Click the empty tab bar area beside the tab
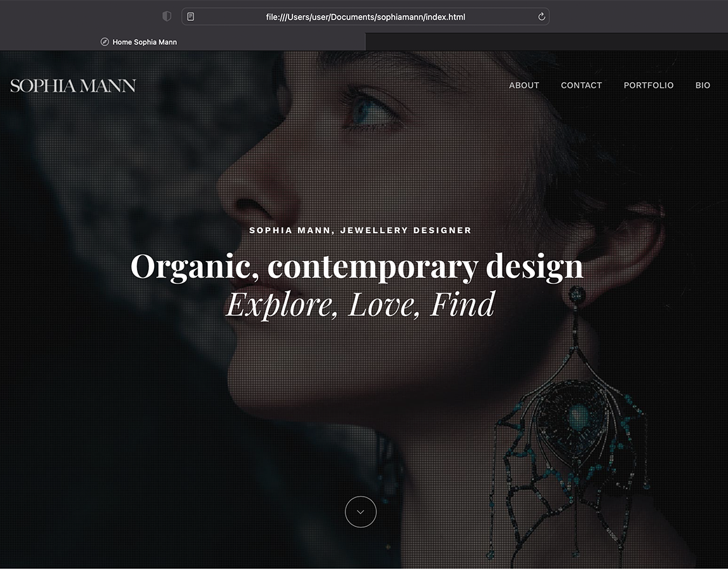This screenshot has width=728, height=570. coord(546,42)
